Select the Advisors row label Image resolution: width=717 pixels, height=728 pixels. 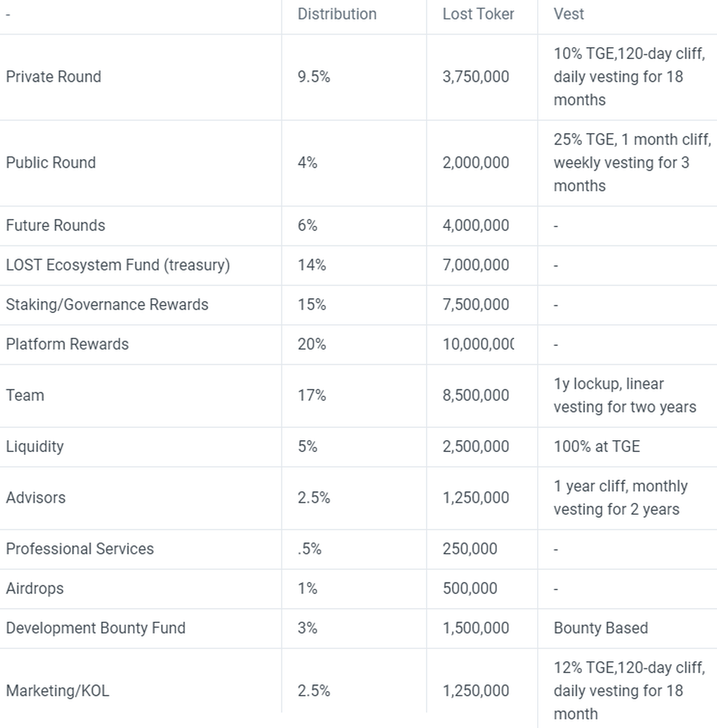point(36,498)
